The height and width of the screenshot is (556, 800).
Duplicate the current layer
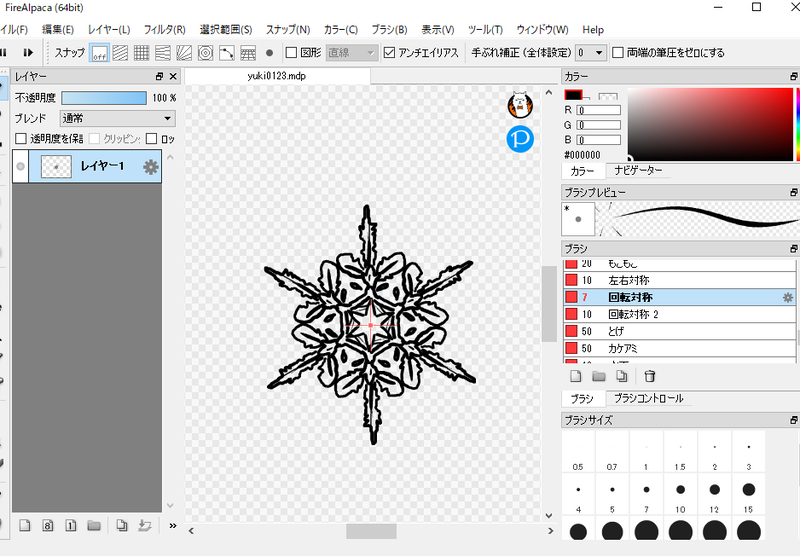pyautogui.click(x=121, y=525)
